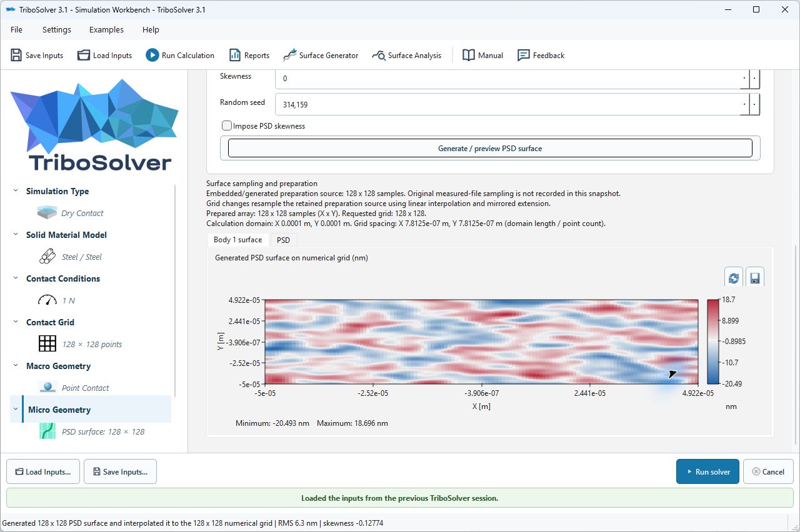
Task: Click the "Generated PSD surface on numerical grid (nm)" title
Action: click(x=291, y=257)
